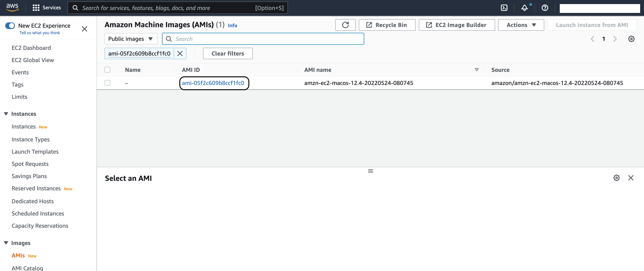The image size is (644, 271).
Task: Open the Select an AMI panel preferences gear
Action: click(617, 178)
